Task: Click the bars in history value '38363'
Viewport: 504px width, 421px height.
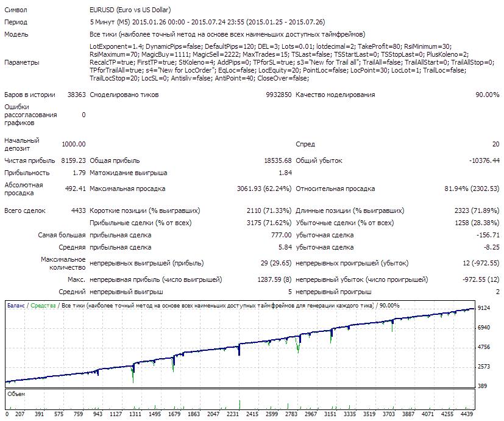Action: (x=77, y=95)
